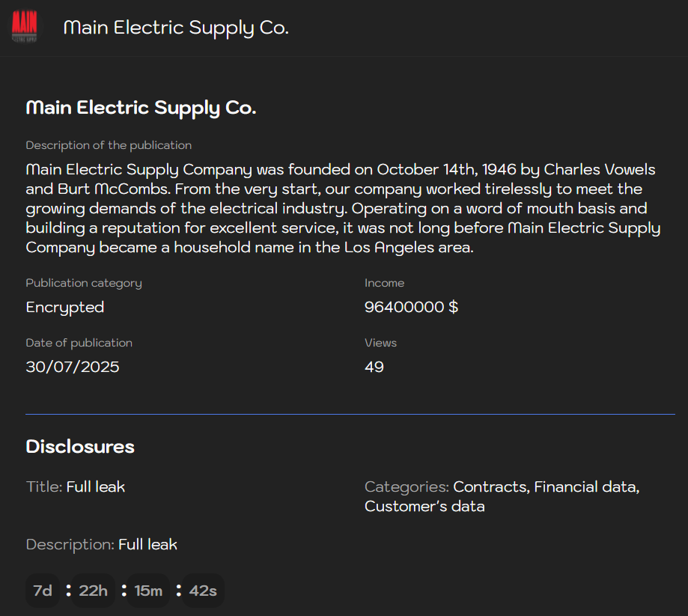Image resolution: width=688 pixels, height=616 pixels.
Task: Click the Description of the publication label
Action: pos(109,145)
